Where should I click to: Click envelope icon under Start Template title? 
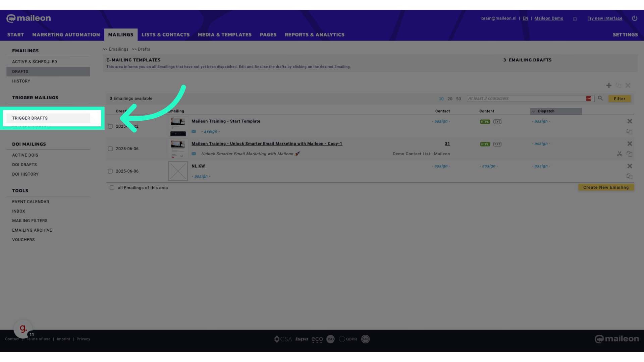(x=194, y=131)
